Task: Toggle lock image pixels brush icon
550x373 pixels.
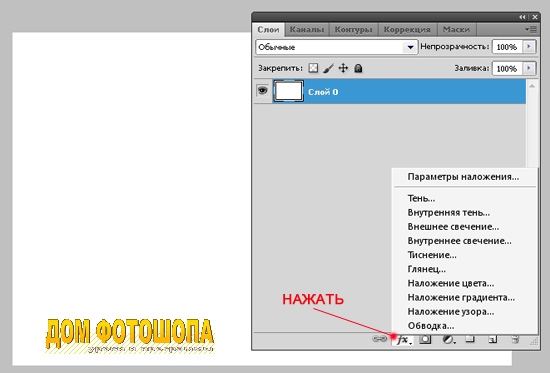Action: point(328,68)
